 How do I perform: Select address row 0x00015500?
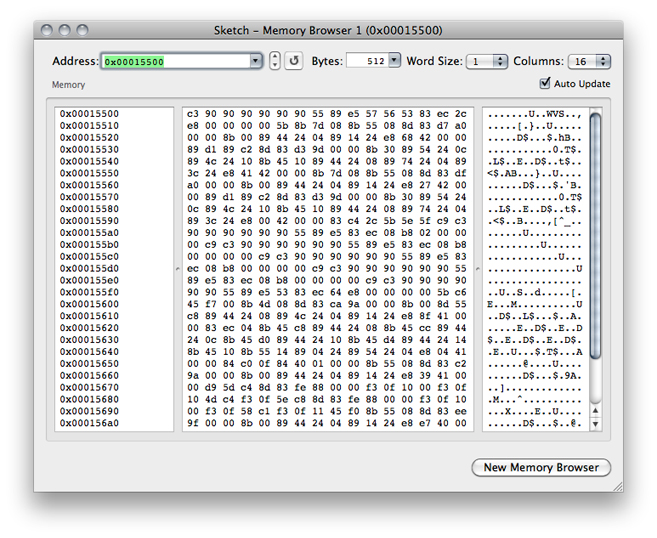click(89, 114)
